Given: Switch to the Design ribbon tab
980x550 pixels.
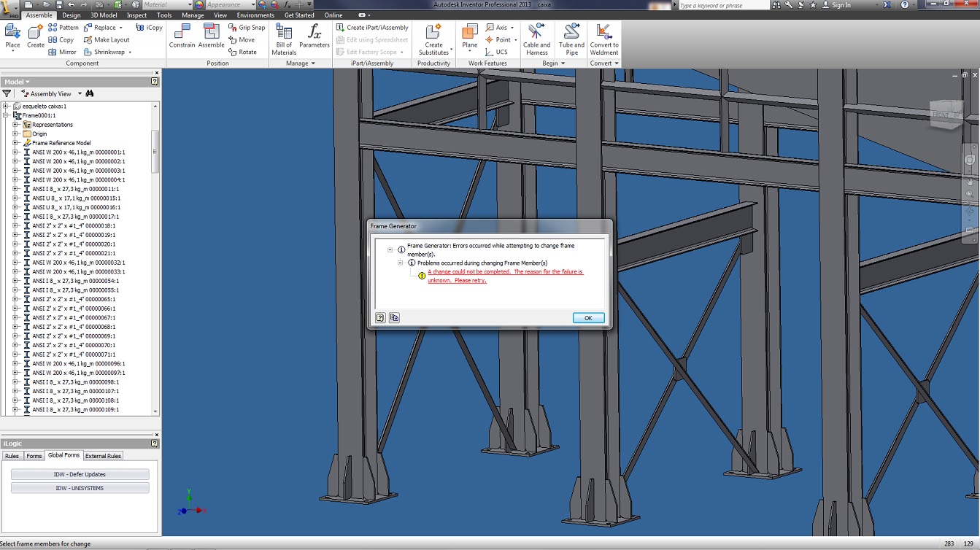Looking at the screenshot, I should (72, 15).
